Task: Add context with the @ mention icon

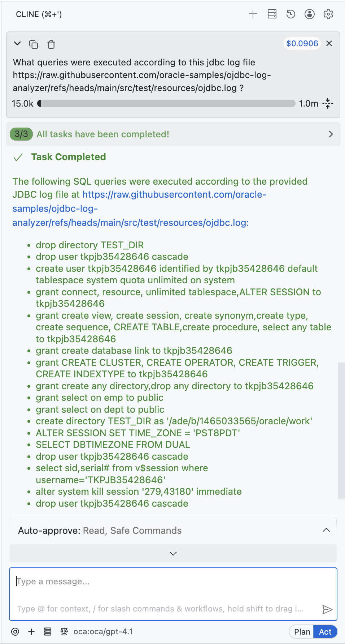Action: point(14,632)
